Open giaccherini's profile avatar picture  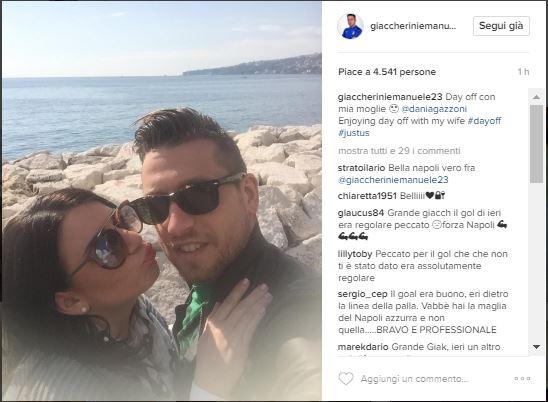point(350,26)
